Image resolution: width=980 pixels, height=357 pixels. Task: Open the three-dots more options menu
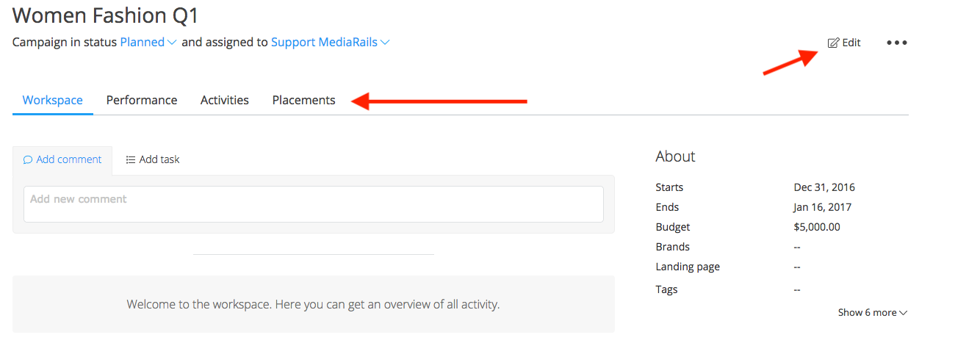896,43
